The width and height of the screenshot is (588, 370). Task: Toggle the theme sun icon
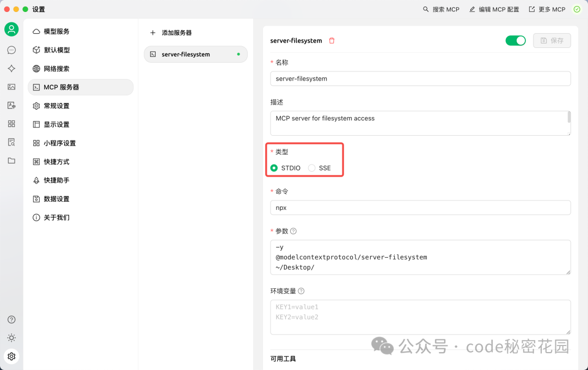tap(11, 338)
